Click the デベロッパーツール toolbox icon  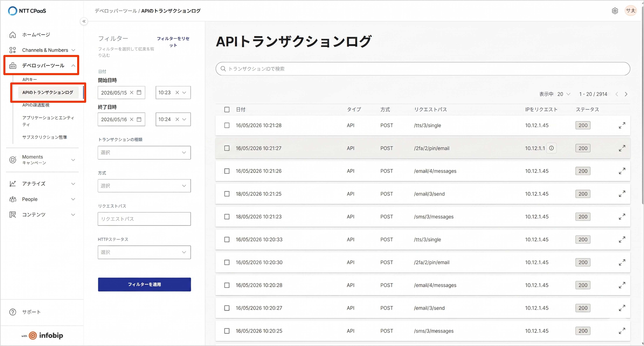point(13,65)
